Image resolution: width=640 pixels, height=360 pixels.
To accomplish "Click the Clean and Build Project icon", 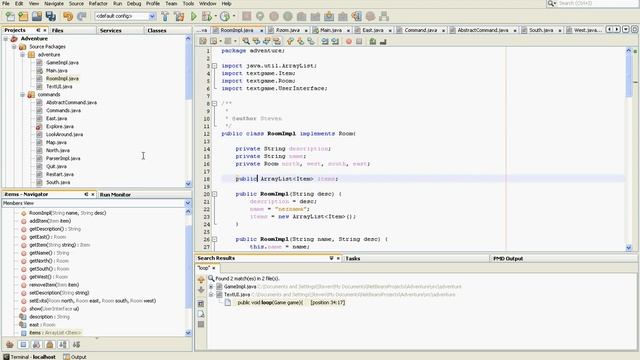I will 179,16.
